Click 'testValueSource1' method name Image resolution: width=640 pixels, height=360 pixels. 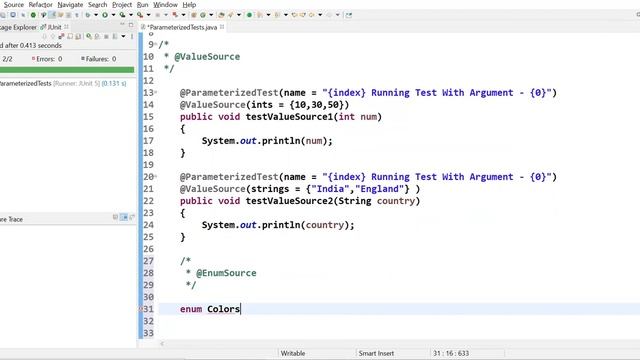tap(289, 117)
